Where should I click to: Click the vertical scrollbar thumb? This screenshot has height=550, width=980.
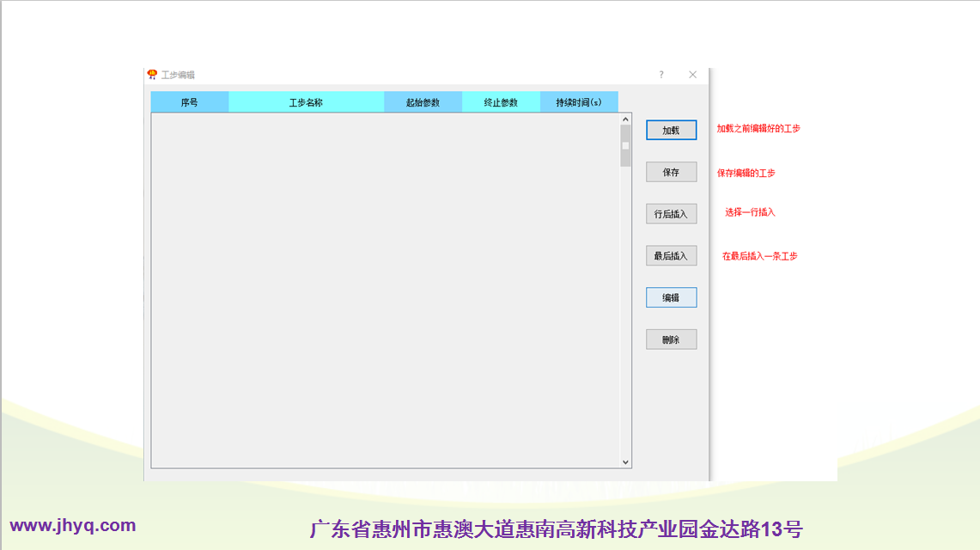[x=625, y=146]
